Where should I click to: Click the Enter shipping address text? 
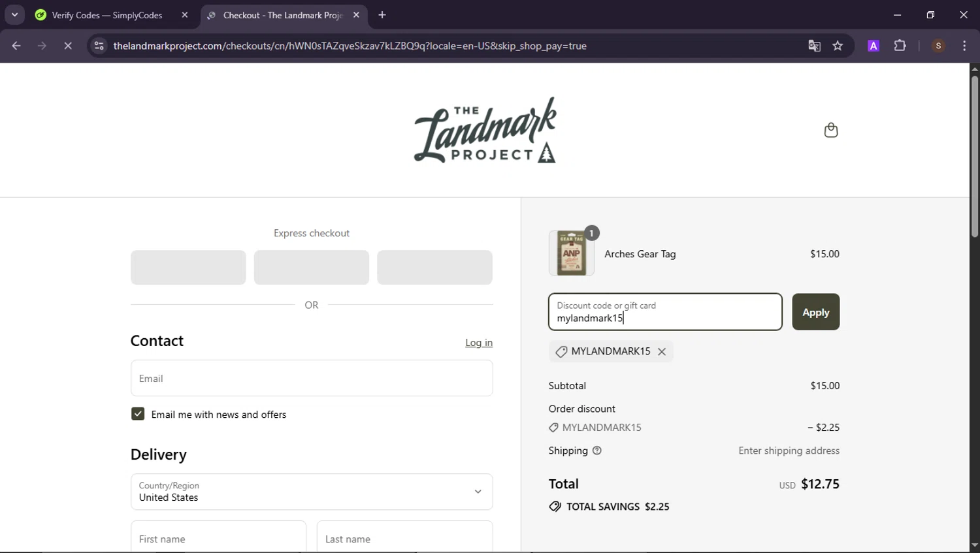[x=789, y=450]
